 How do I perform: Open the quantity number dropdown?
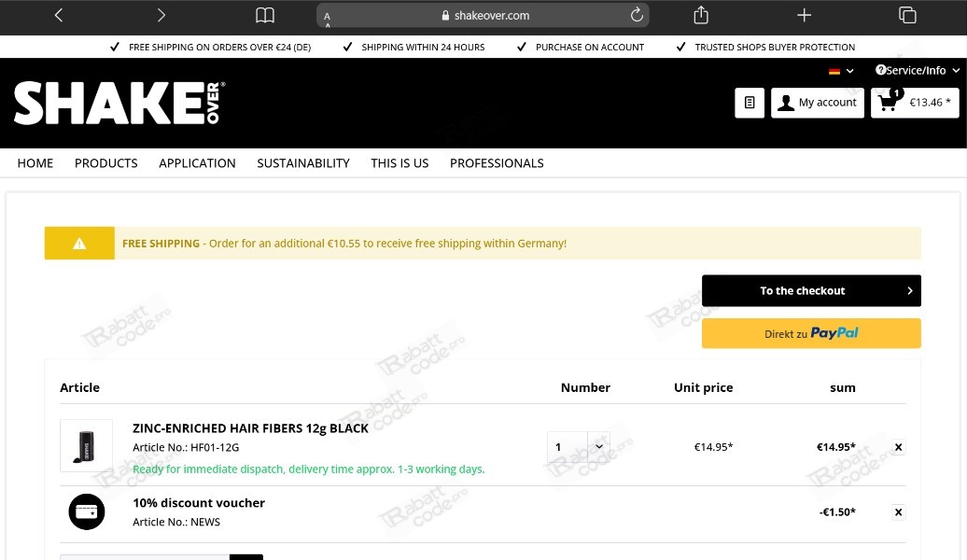tap(579, 447)
